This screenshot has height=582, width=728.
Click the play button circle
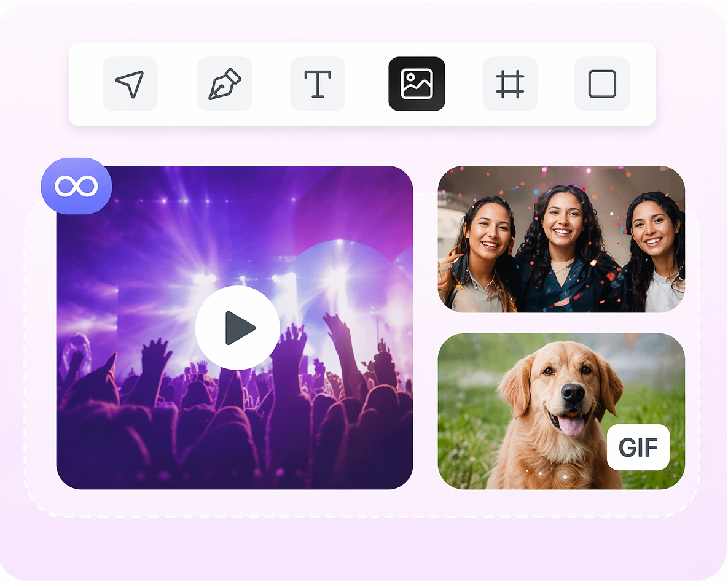[238, 328]
